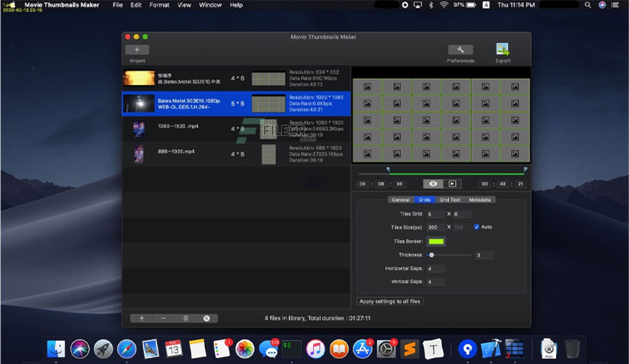Click the plus button in bottom bar
Image resolution: width=629 pixels, height=364 pixels.
coord(141,318)
